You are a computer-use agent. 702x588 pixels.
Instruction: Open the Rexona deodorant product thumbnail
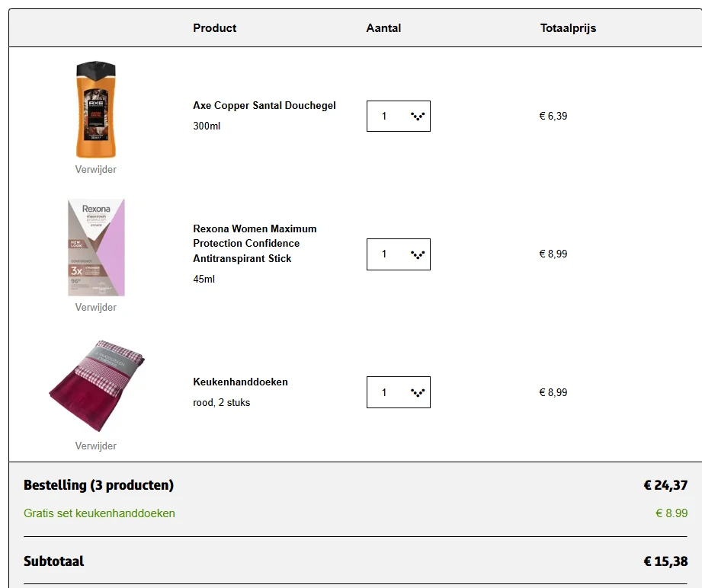click(95, 247)
